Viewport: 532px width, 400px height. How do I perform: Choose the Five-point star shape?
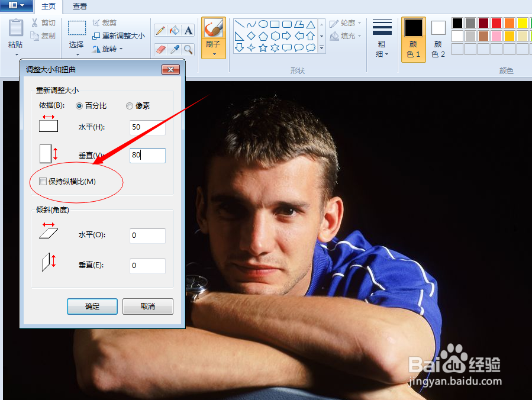(263, 47)
